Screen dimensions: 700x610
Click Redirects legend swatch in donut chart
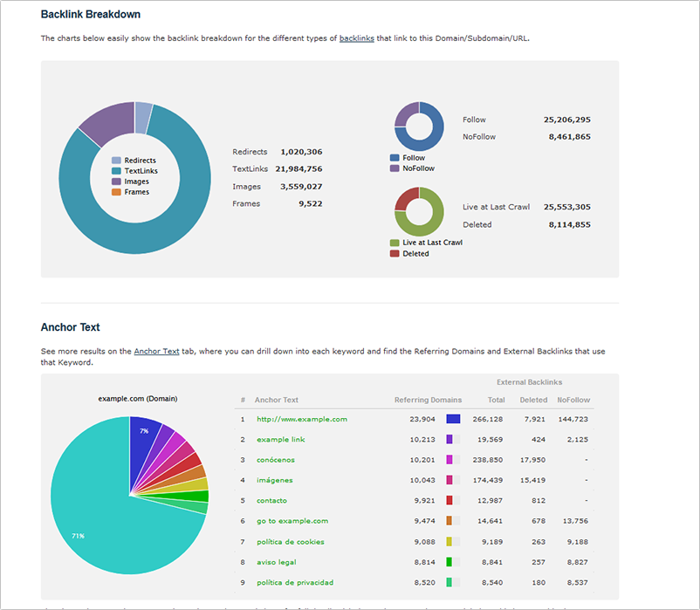[116, 161]
